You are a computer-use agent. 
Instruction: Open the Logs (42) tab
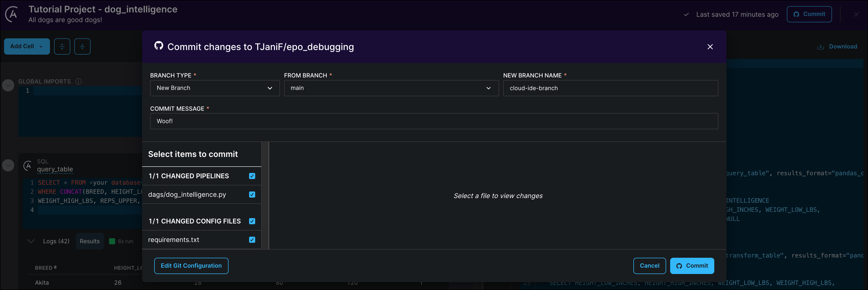point(56,241)
